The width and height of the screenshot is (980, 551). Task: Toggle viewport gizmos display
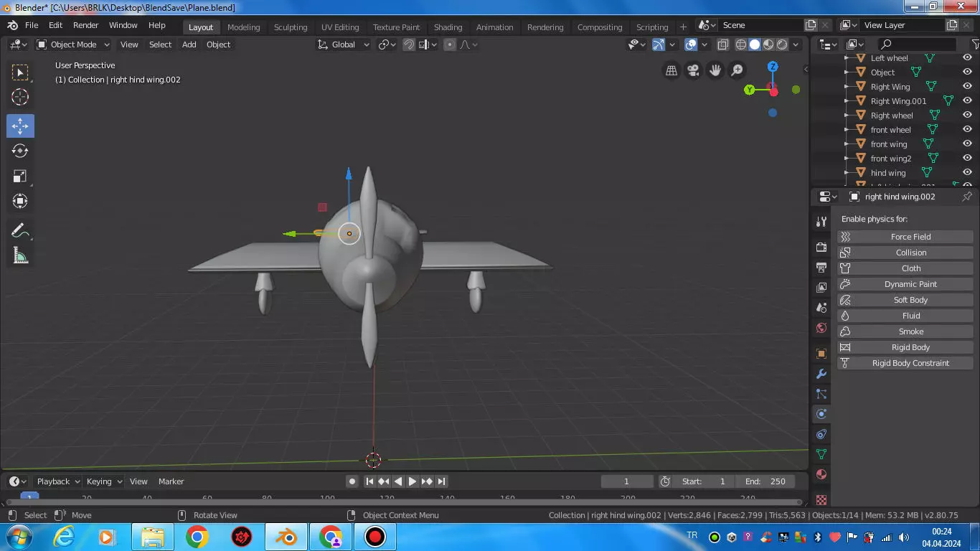659,44
